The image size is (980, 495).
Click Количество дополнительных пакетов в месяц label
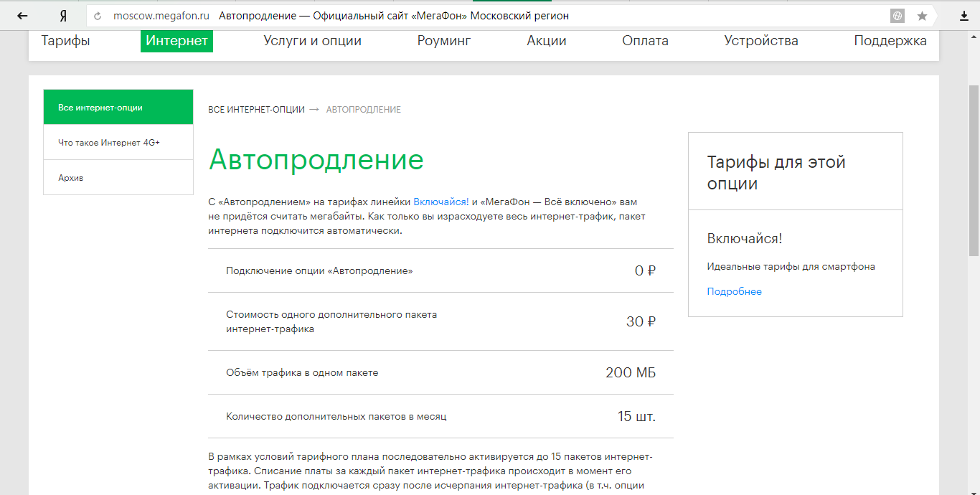(x=336, y=416)
